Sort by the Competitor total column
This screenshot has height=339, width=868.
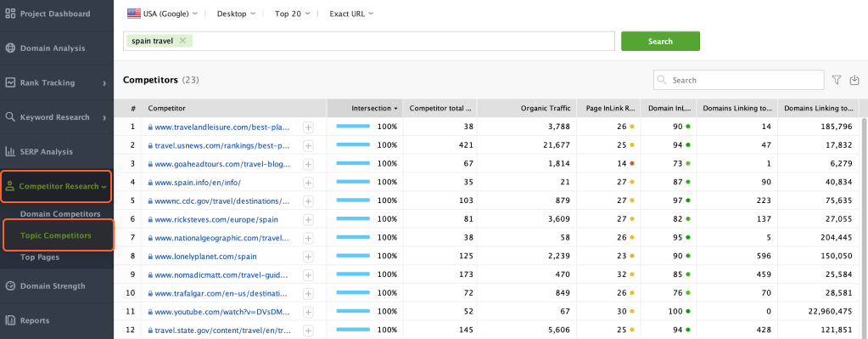pos(440,108)
